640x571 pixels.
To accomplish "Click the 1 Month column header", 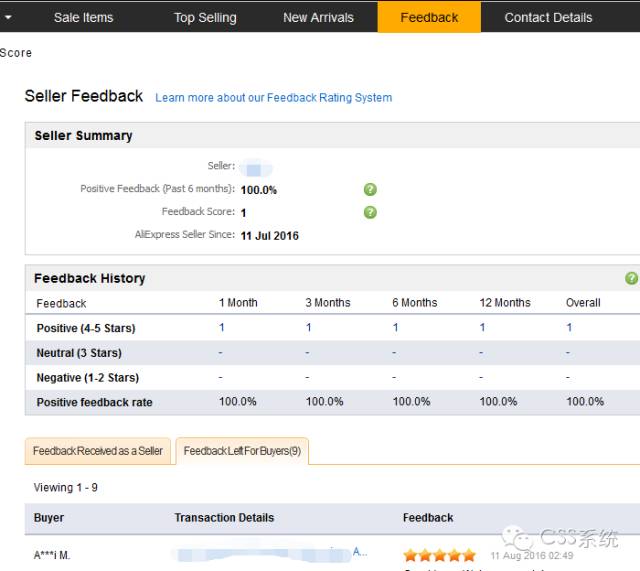I will coord(238,303).
